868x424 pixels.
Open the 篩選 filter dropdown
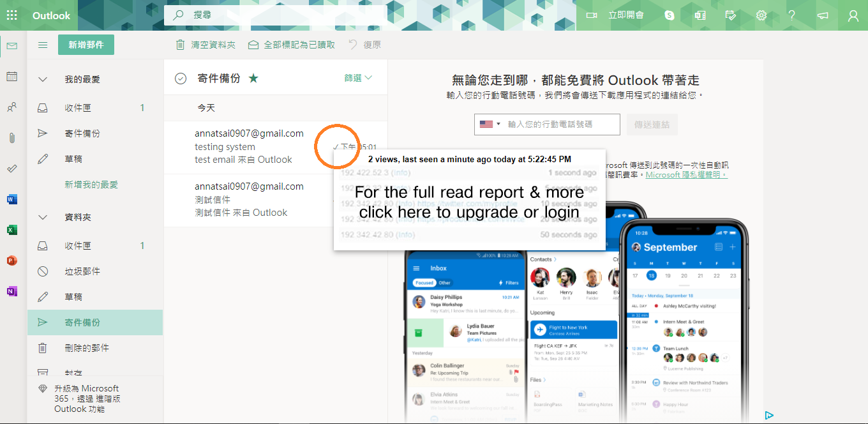point(358,78)
